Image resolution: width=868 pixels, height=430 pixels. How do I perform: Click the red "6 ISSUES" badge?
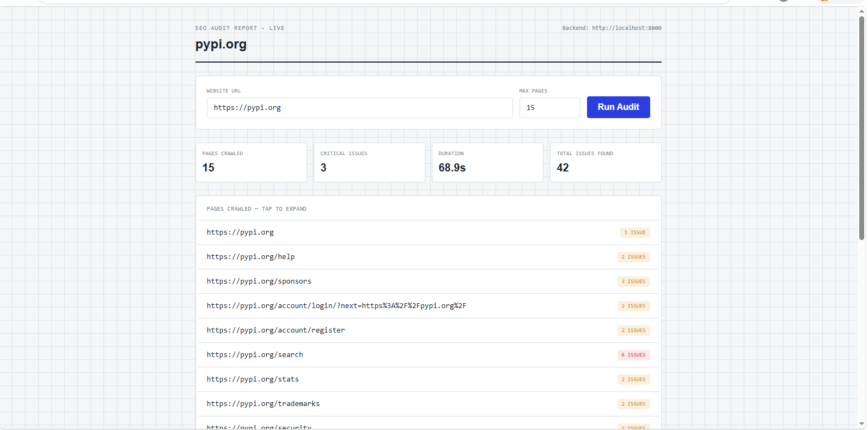pos(633,355)
